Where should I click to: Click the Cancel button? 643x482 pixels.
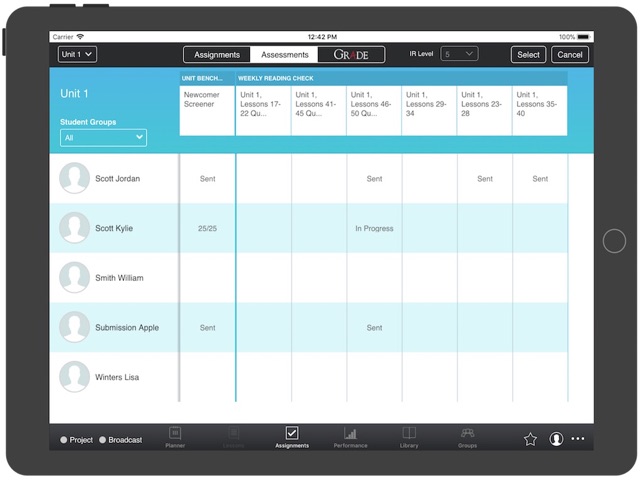click(x=570, y=55)
